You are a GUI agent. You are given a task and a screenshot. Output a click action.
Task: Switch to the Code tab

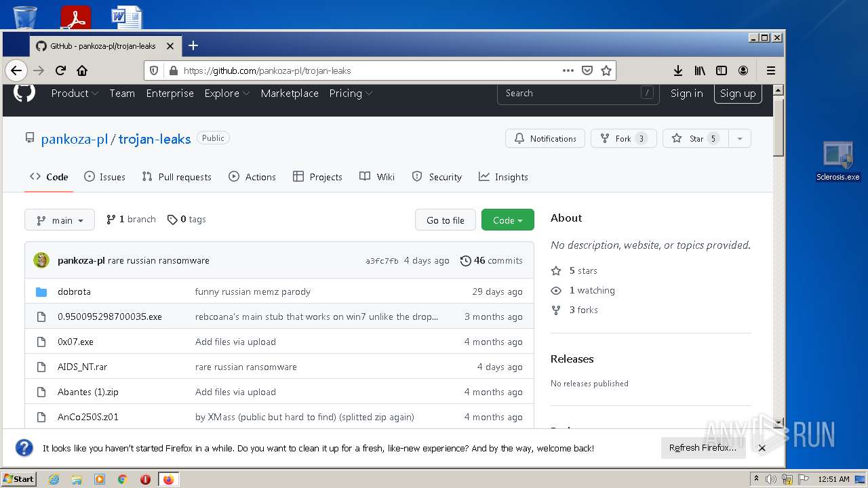coord(49,177)
